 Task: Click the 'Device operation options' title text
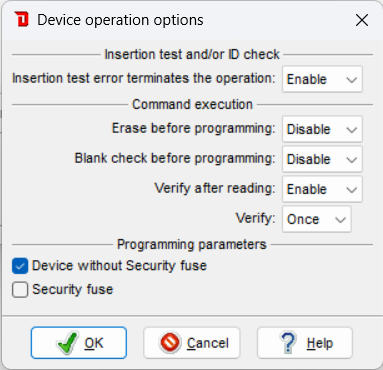[x=120, y=20]
